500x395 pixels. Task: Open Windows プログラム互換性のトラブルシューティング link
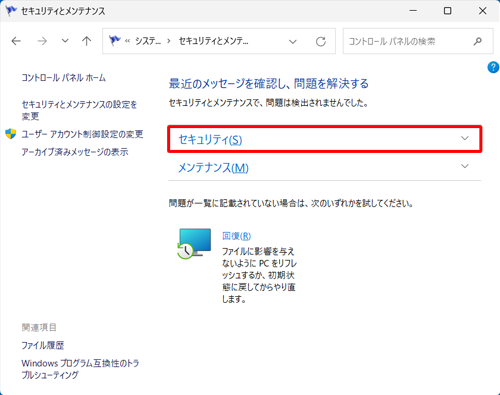tap(80, 369)
